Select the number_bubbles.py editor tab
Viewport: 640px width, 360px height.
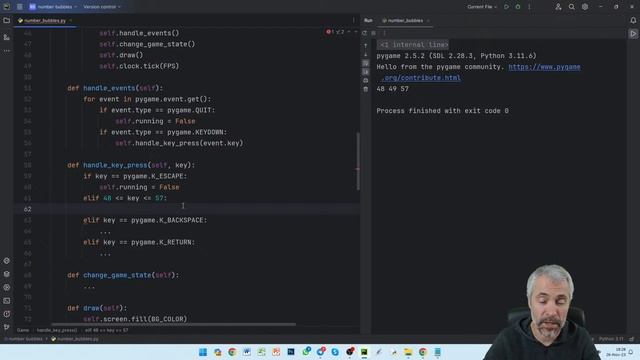point(44,20)
